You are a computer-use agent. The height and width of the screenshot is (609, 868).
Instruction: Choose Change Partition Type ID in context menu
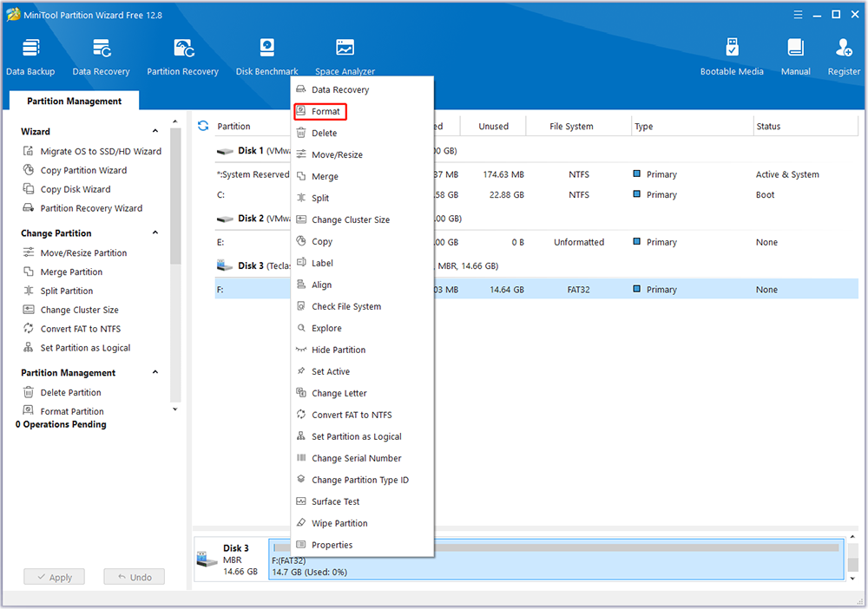coord(362,480)
